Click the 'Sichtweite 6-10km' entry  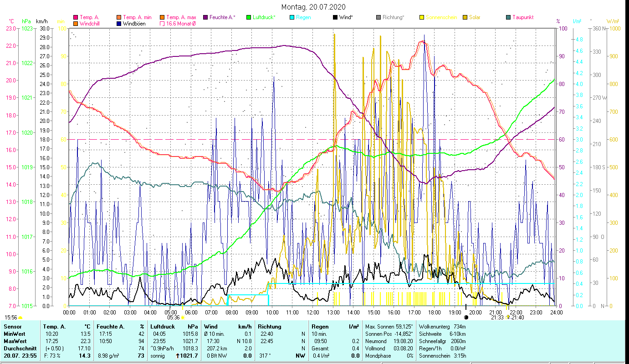[442, 334]
